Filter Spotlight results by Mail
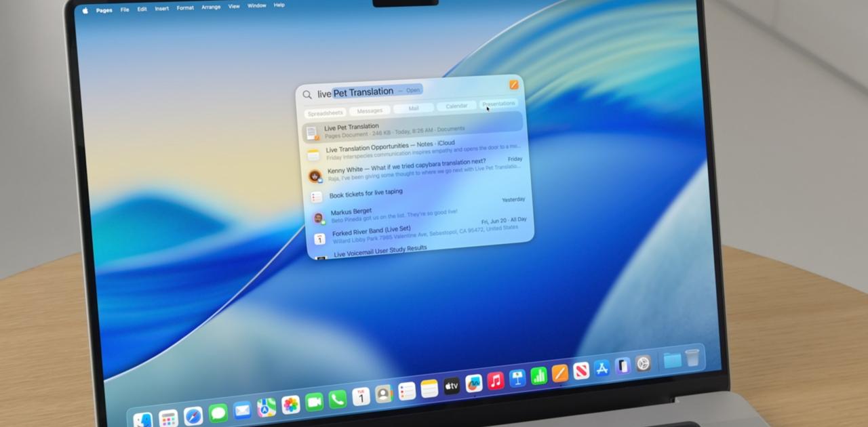Viewport: 868px width, 427px height. [x=414, y=108]
